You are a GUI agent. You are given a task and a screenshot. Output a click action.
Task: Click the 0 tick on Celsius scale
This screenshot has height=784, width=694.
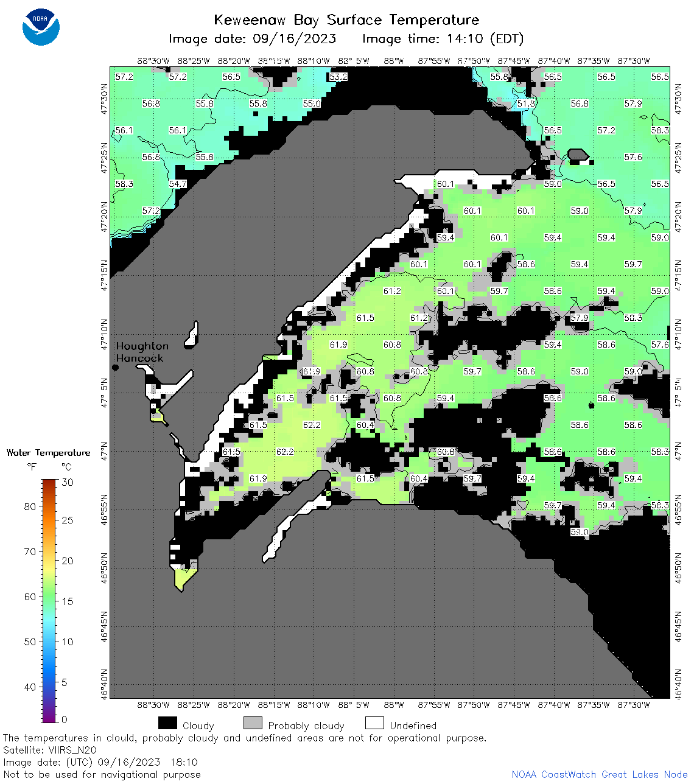click(65, 719)
